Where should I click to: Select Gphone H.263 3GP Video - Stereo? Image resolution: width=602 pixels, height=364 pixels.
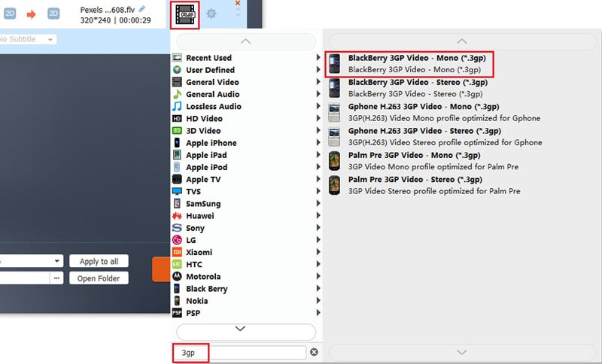[435, 136]
